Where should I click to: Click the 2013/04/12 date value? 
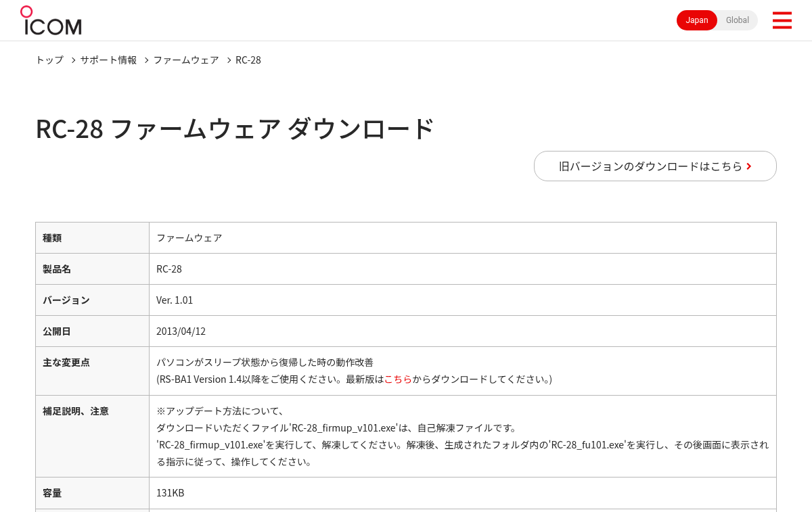pos(181,331)
